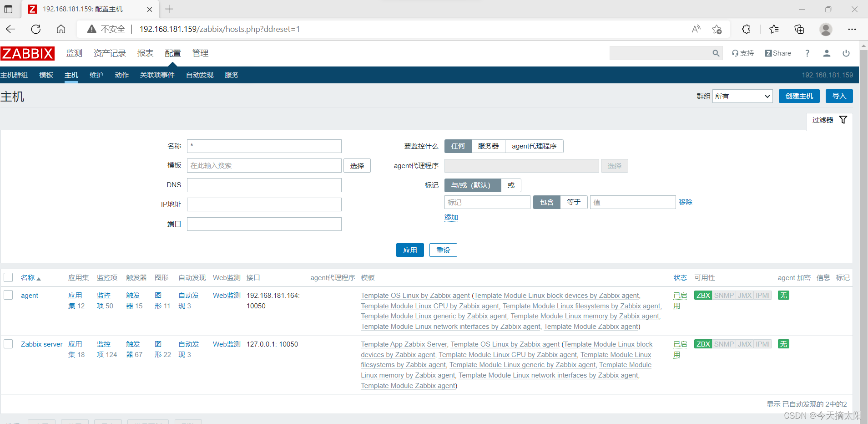Reload the current page
The image size is (868, 424).
coord(36,29)
